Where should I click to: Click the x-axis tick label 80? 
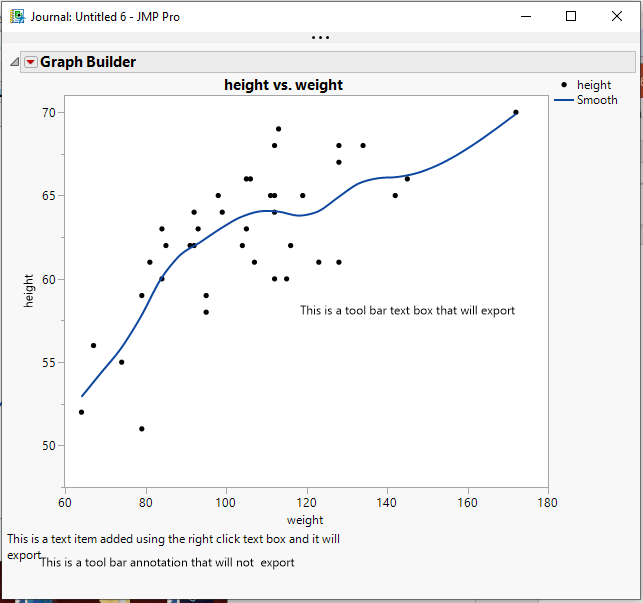(x=146, y=503)
